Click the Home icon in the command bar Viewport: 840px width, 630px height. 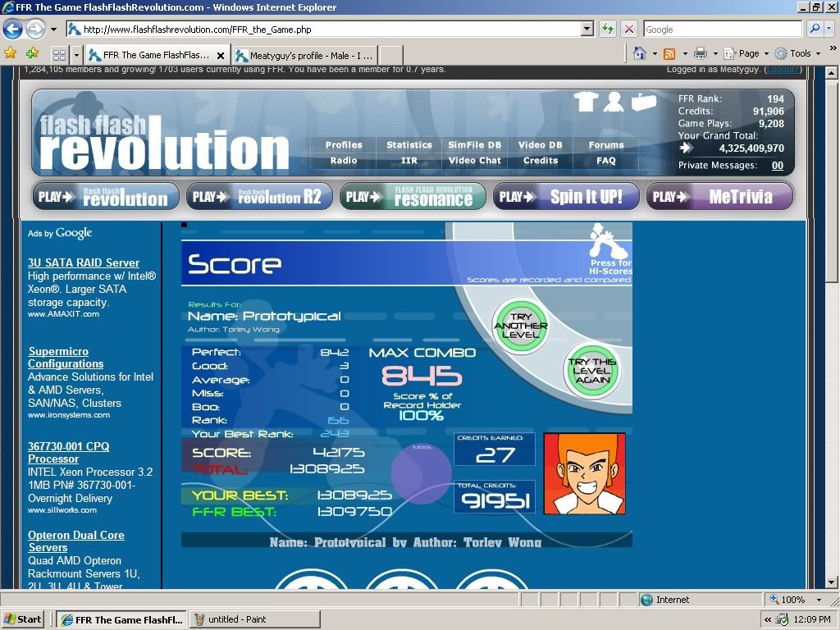(640, 54)
